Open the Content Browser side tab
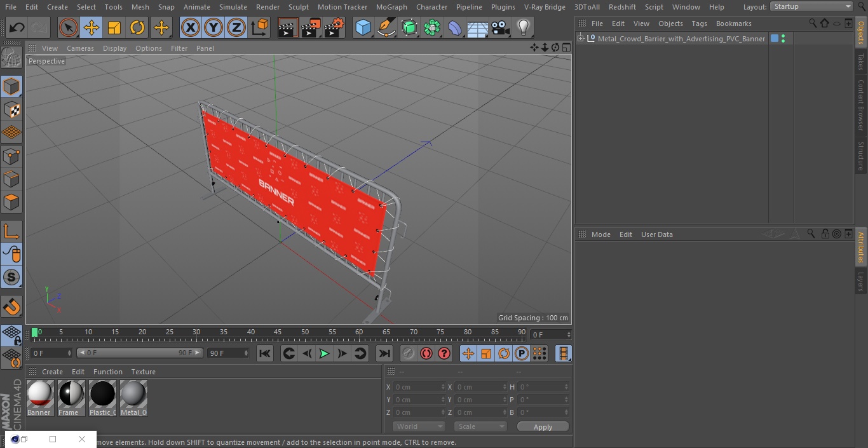 (861, 105)
